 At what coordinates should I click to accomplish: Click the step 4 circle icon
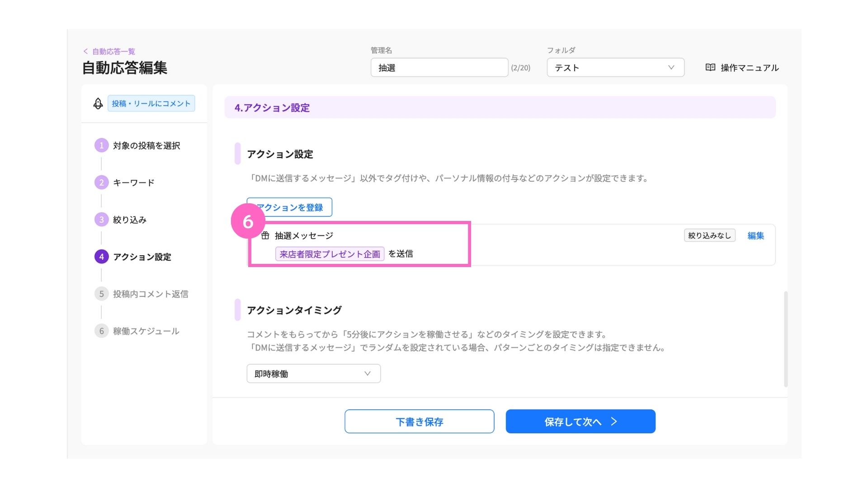click(x=101, y=257)
